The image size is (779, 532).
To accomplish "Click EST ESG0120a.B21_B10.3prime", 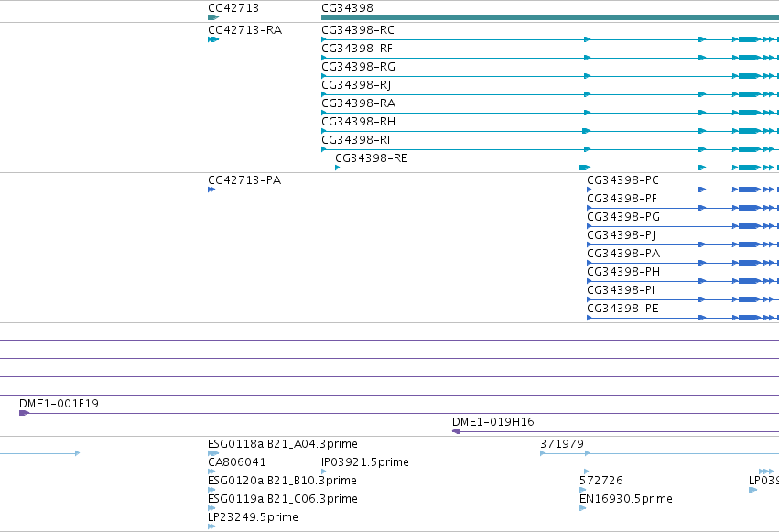I will coord(282,481).
